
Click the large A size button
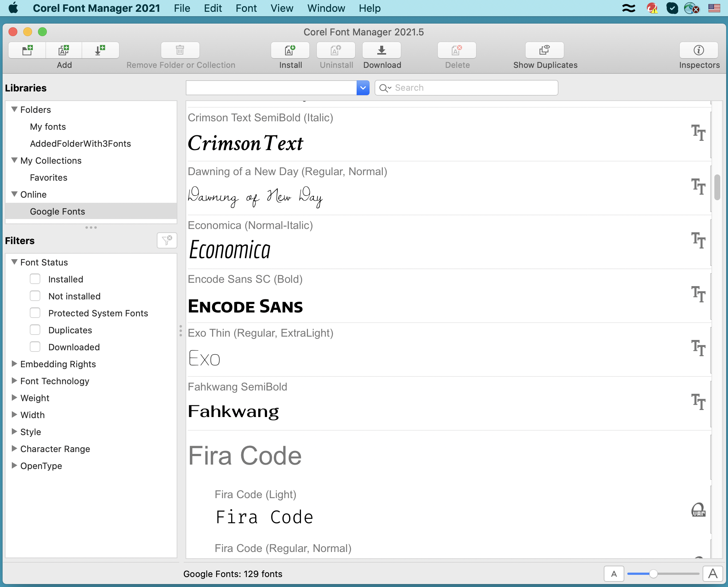(x=713, y=574)
